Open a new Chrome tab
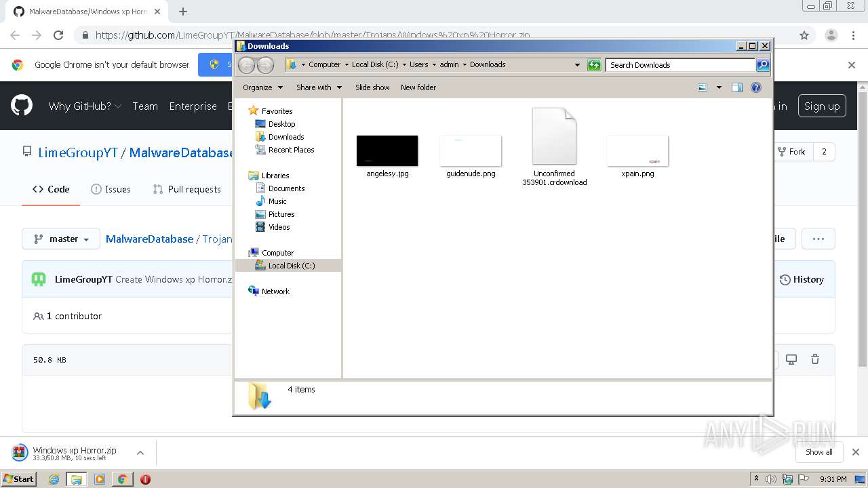This screenshot has height=488, width=868. click(x=182, y=12)
